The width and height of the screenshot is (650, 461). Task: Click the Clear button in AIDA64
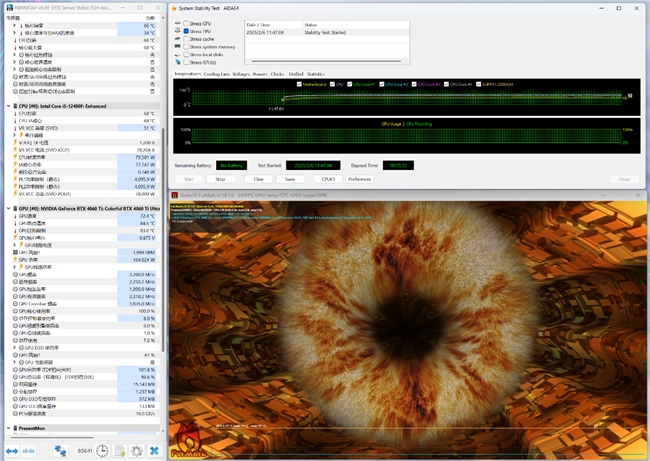click(259, 179)
